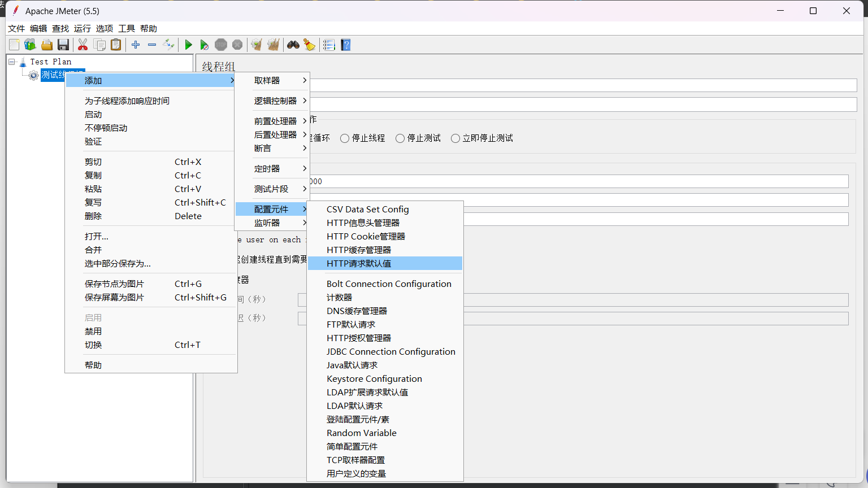Expand all nodes with the plus icon

coord(136,45)
